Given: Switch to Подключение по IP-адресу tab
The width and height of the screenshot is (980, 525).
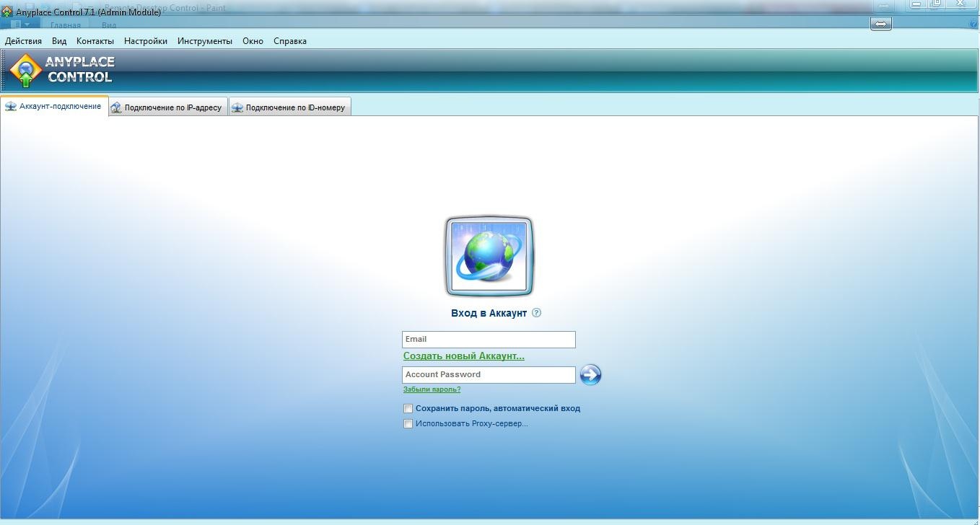Looking at the screenshot, I should tap(168, 107).
